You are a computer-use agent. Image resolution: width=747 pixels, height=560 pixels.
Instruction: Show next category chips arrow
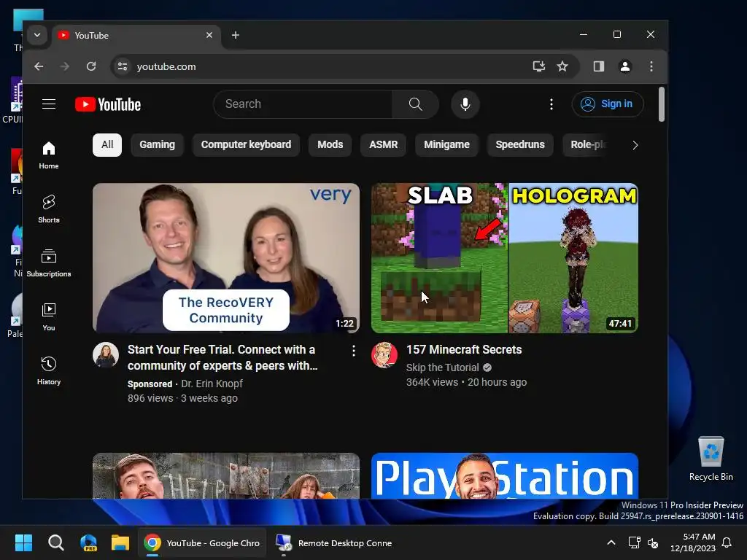[635, 145]
